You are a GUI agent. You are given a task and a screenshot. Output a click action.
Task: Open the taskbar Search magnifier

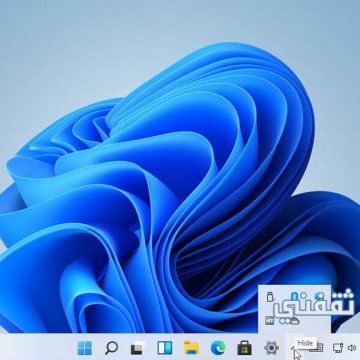[111, 348]
